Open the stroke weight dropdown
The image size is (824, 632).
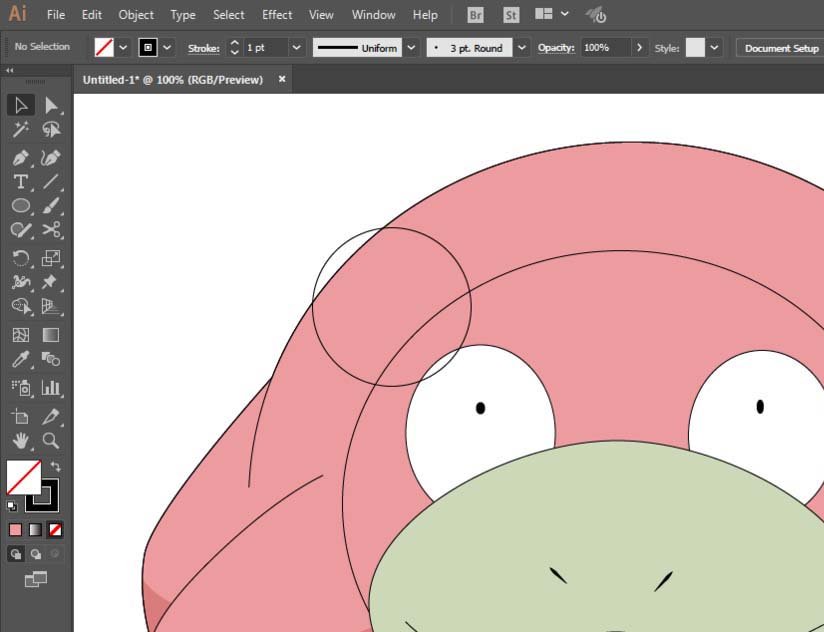click(x=296, y=48)
